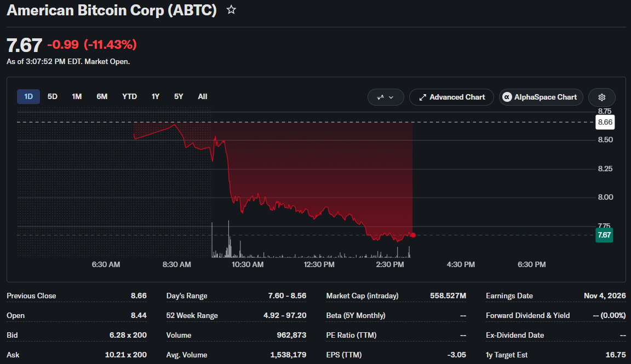Screen dimensions: 631x364
Task: Select the 1D time range
Action: [28, 96]
